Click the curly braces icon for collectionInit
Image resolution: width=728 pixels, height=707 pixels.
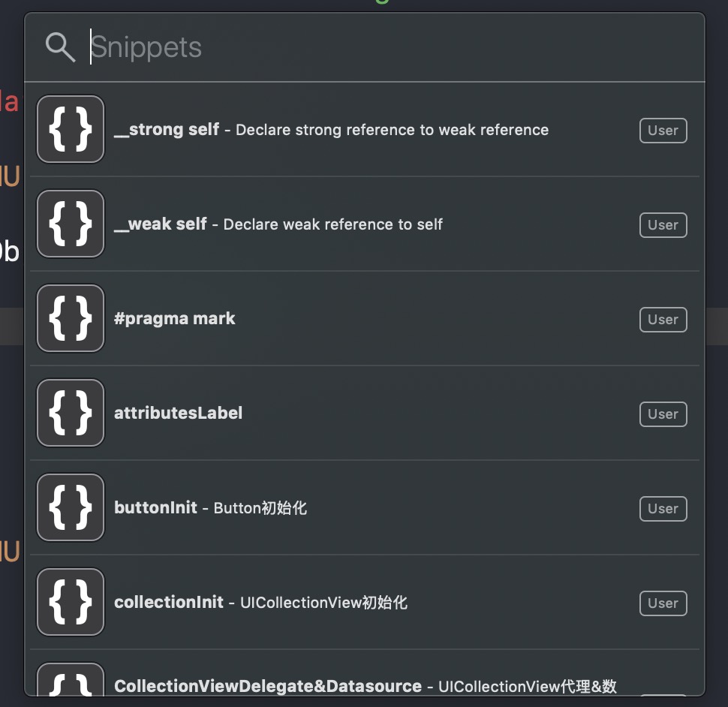click(x=71, y=602)
